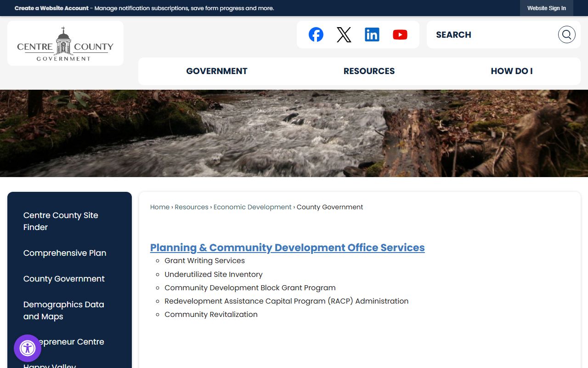588x368 pixels.
Task: Open the Facebook social media icon
Action: coord(316,34)
